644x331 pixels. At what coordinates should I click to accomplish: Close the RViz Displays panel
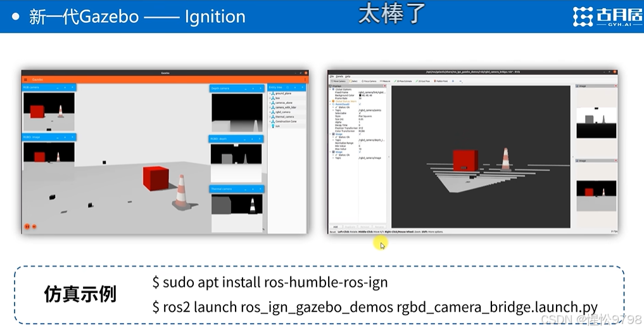point(384,86)
